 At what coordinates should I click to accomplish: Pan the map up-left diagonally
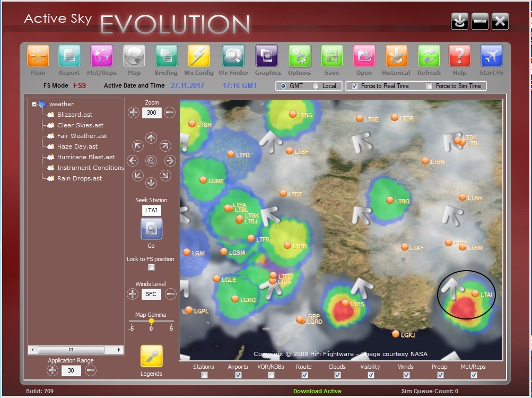coord(137,146)
